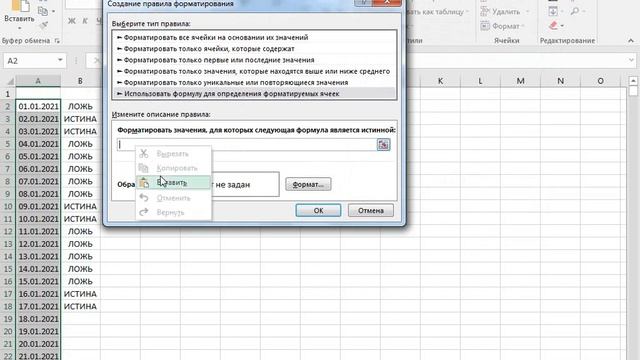Click cell with date 01.01.2021
Viewport: 640px width, 360px height.
coord(38,106)
